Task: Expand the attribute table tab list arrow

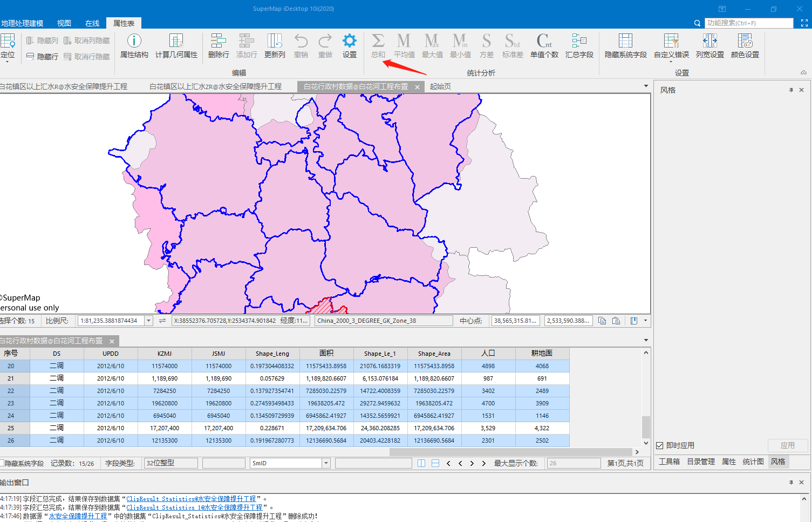Action: tap(646, 340)
